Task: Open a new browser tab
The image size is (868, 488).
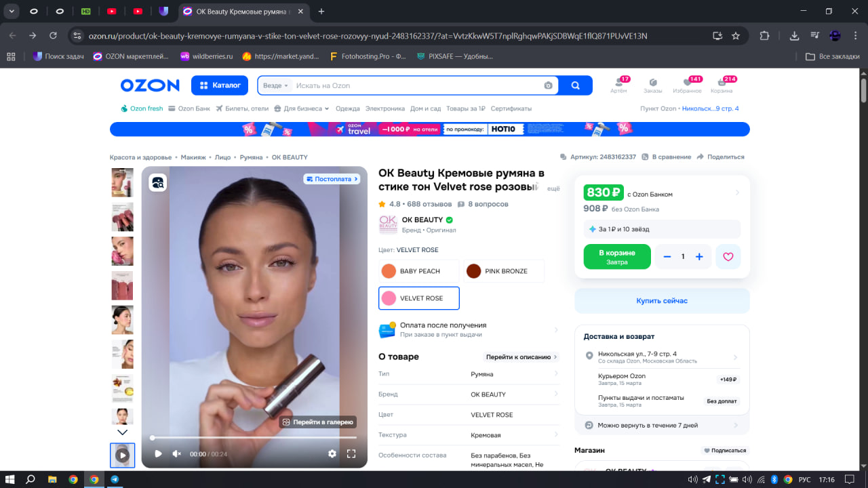Action: (321, 11)
